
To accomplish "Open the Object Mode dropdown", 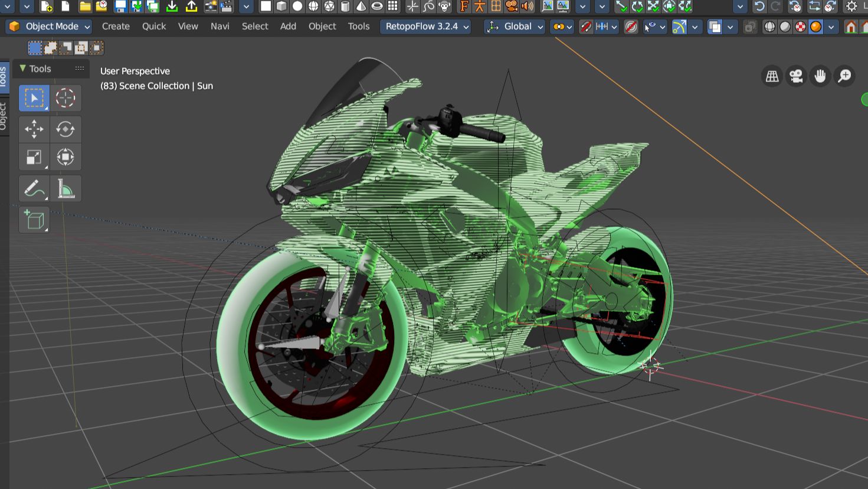I will coord(50,27).
